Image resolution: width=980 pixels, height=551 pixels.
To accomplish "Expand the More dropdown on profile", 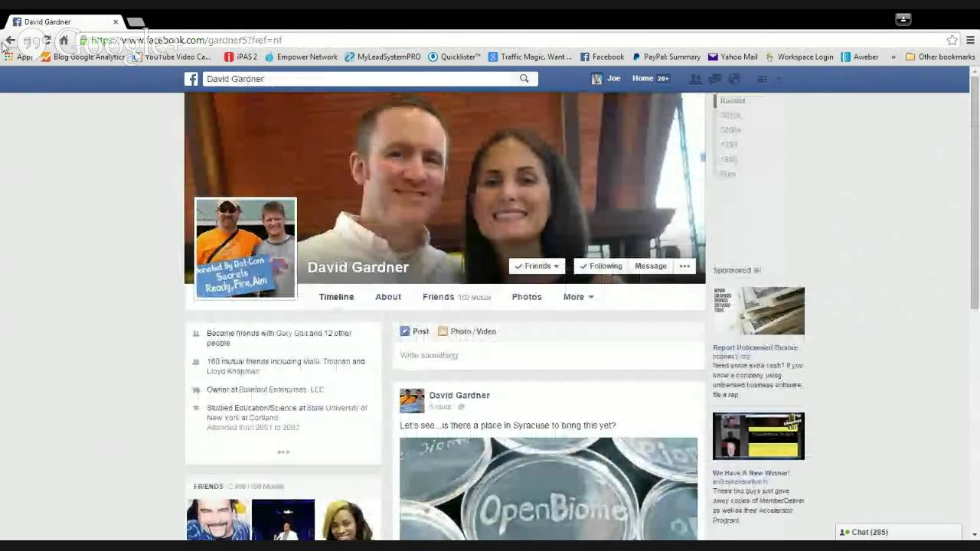I will pyautogui.click(x=578, y=297).
